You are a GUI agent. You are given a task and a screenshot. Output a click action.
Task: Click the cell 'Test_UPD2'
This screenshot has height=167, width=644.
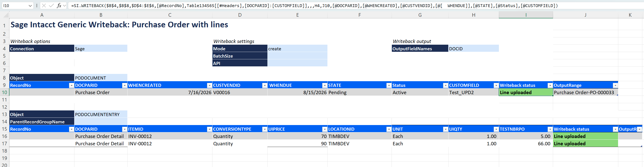coord(474,92)
